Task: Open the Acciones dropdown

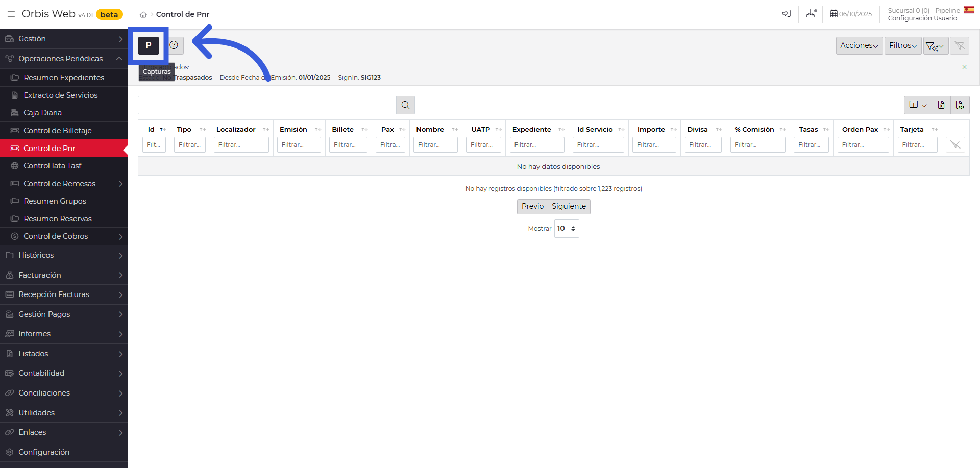Action: [x=859, y=46]
